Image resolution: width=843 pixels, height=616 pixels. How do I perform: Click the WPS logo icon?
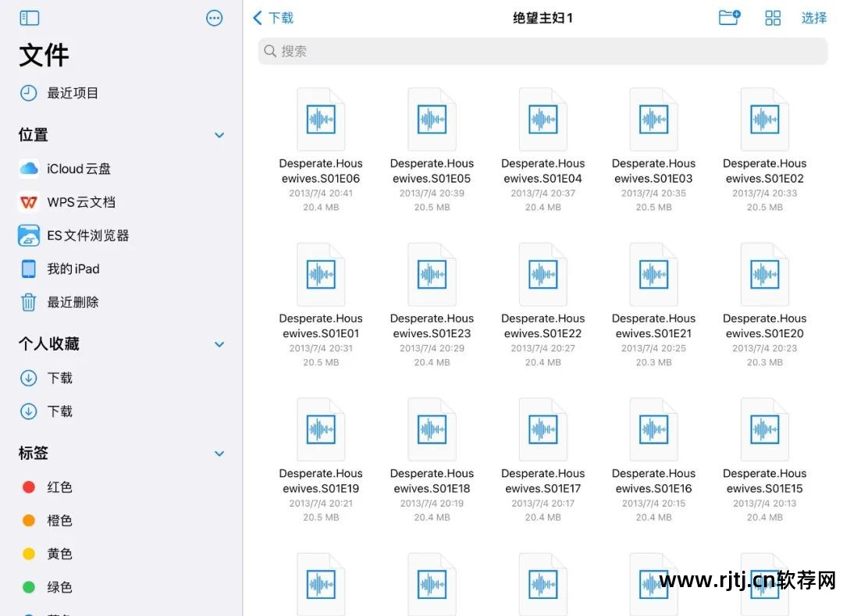point(29,202)
